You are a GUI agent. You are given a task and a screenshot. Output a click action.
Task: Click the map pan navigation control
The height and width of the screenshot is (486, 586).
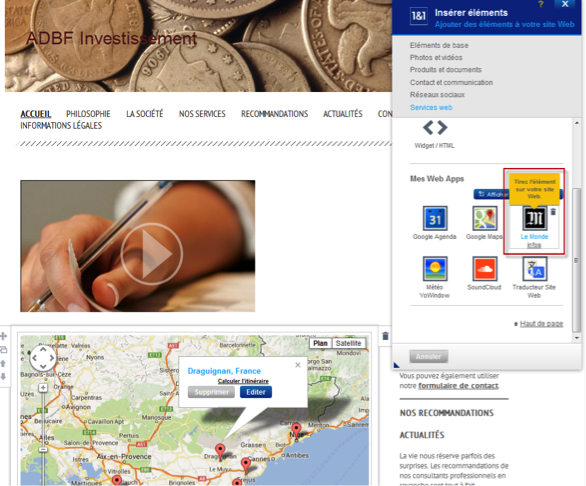coord(43,358)
